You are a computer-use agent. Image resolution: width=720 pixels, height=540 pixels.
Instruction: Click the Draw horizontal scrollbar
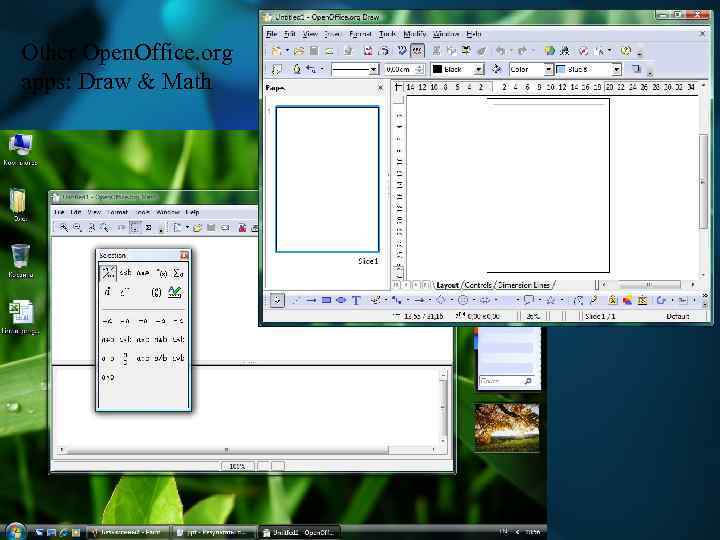click(648, 285)
